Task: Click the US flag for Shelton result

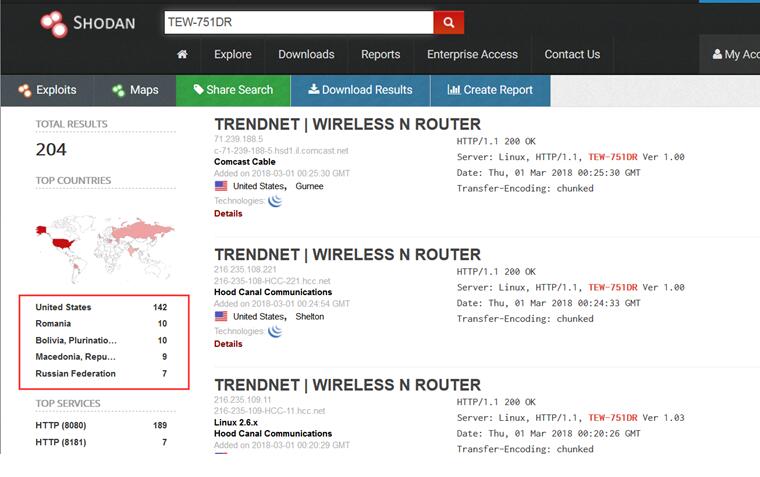Action: coord(221,316)
